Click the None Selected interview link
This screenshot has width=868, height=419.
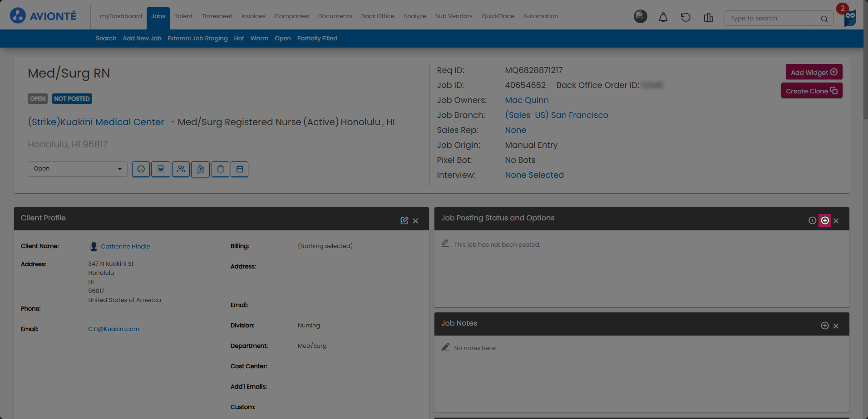(534, 175)
